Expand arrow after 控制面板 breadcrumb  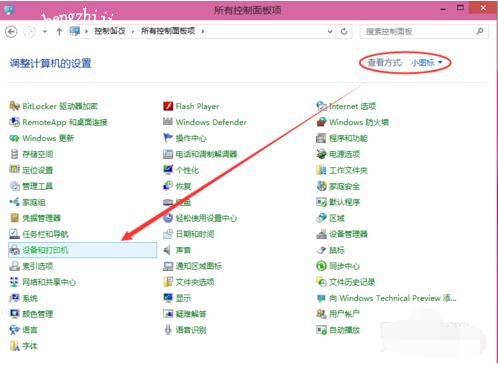click(x=133, y=31)
